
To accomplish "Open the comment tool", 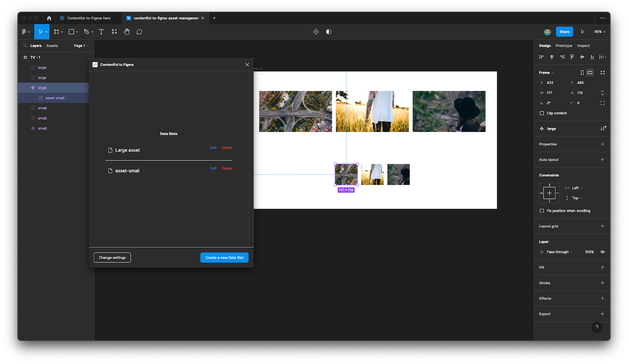I will 139,32.
